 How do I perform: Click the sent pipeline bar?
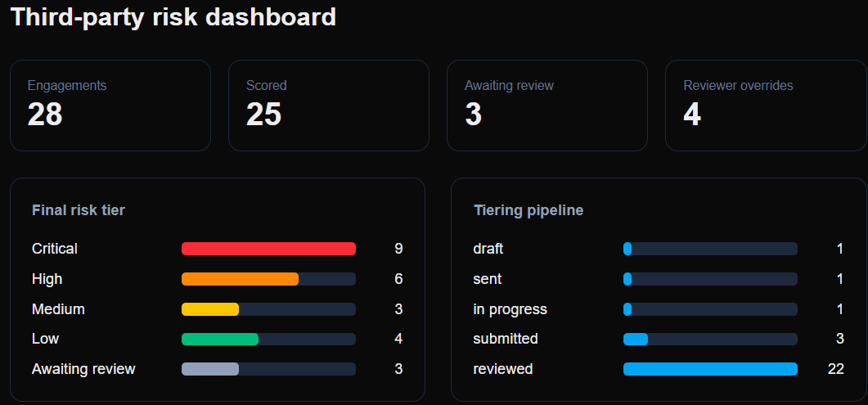(710, 279)
